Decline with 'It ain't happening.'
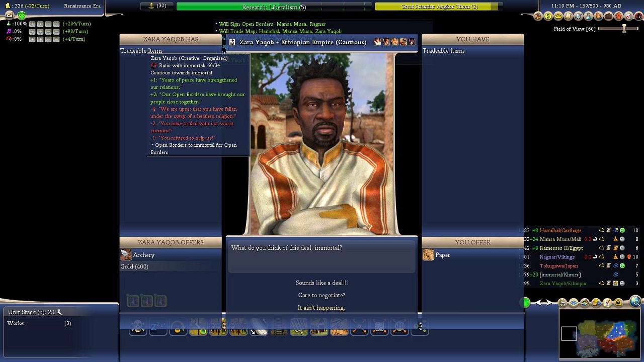The width and height of the screenshot is (644, 362). [x=321, y=308]
